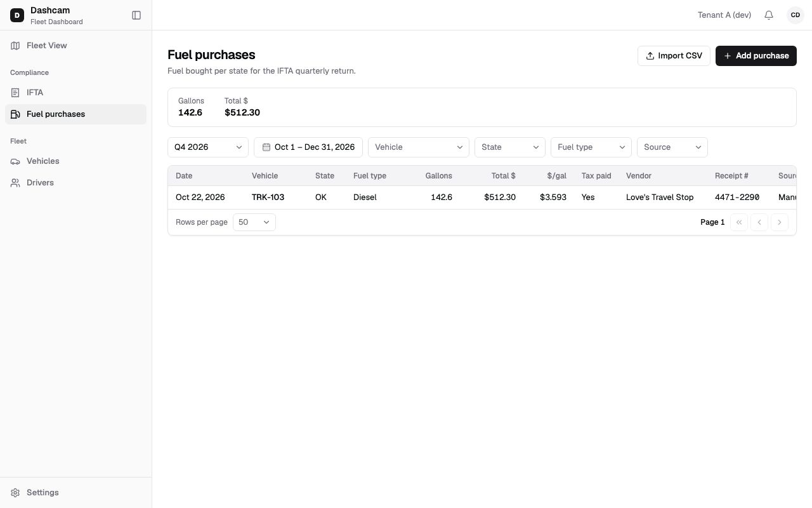This screenshot has width=812, height=508.
Task: Change rows per page from 50
Action: point(254,222)
